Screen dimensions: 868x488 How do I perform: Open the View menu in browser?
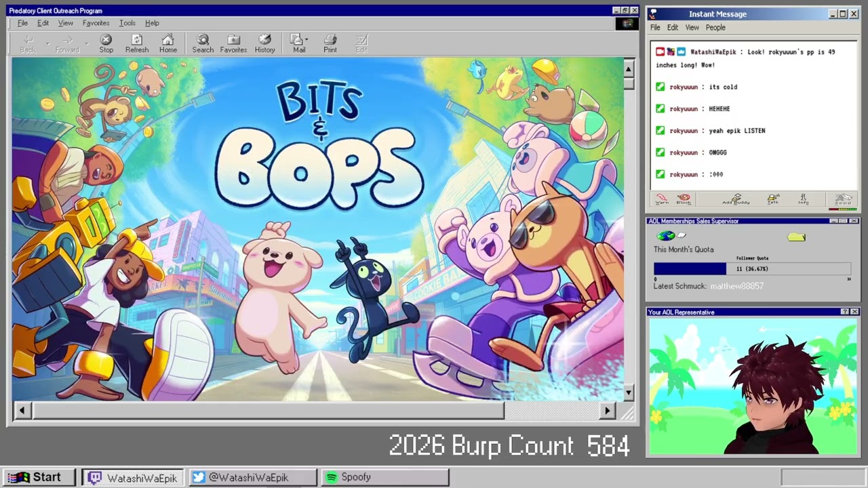[65, 23]
